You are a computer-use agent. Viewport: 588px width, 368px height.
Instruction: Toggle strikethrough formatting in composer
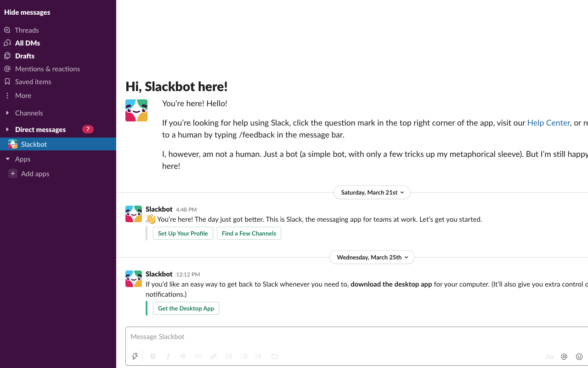point(183,356)
